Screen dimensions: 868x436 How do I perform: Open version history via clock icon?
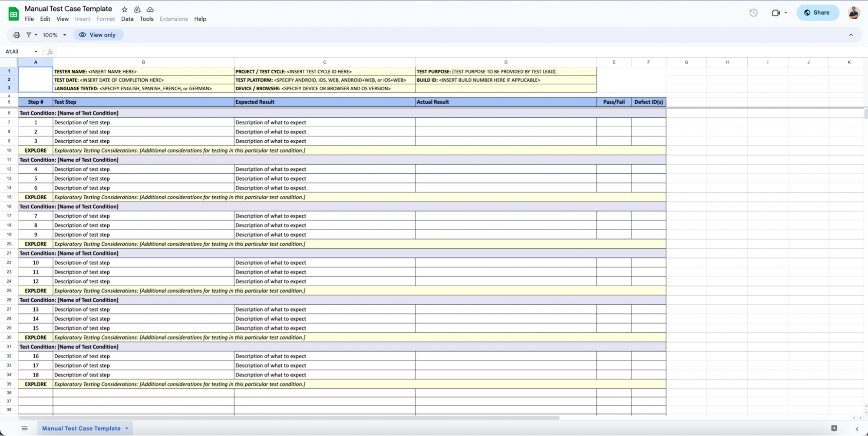pyautogui.click(x=753, y=13)
